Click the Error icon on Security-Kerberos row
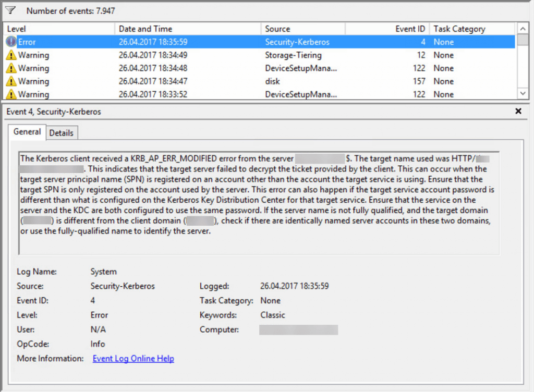 pyautogui.click(x=11, y=42)
